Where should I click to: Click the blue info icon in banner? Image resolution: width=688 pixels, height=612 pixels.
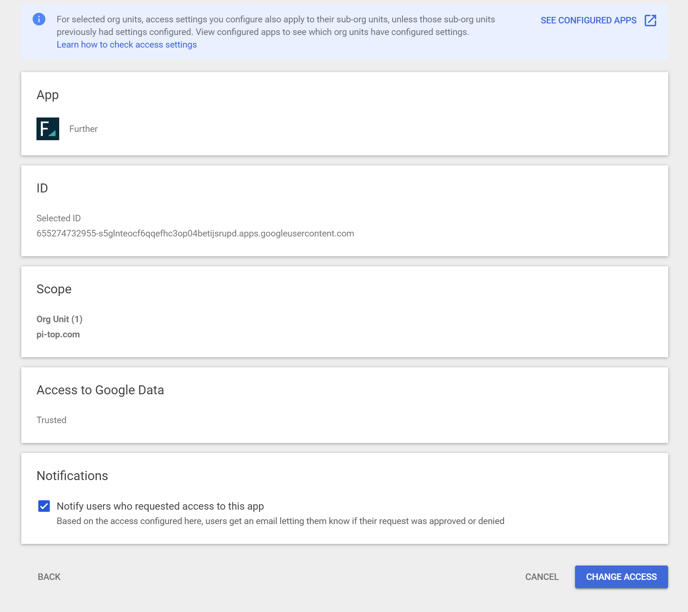pyautogui.click(x=39, y=19)
